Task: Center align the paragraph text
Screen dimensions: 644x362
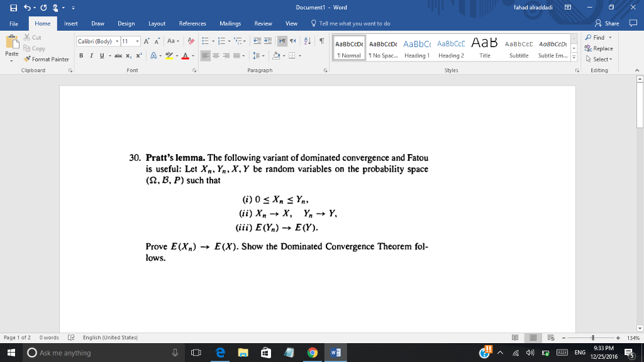Action: pyautogui.click(x=216, y=55)
